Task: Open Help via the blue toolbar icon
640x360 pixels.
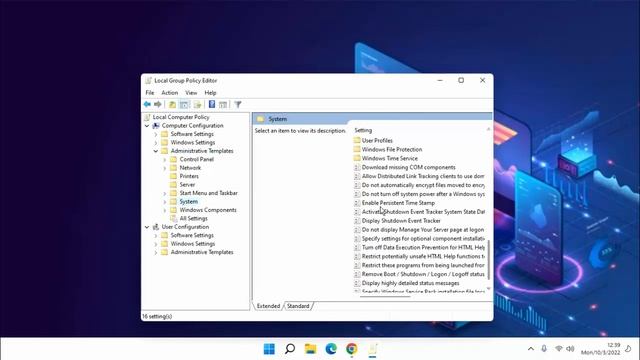Action: point(212,104)
